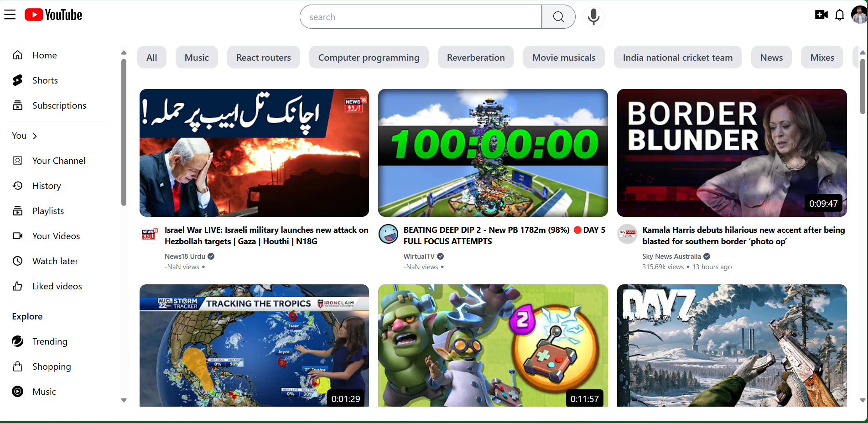Click the sidebar scrollbar down arrow
This screenshot has width=868, height=424.
(x=124, y=400)
